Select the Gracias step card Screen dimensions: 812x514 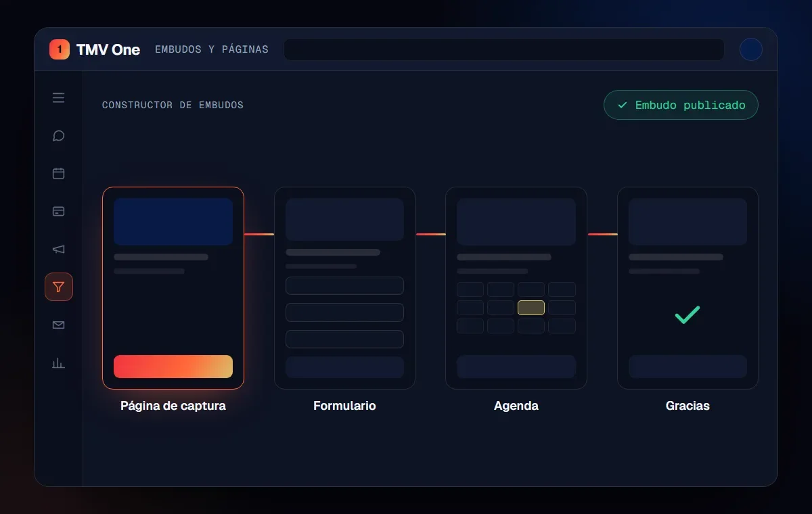point(687,288)
